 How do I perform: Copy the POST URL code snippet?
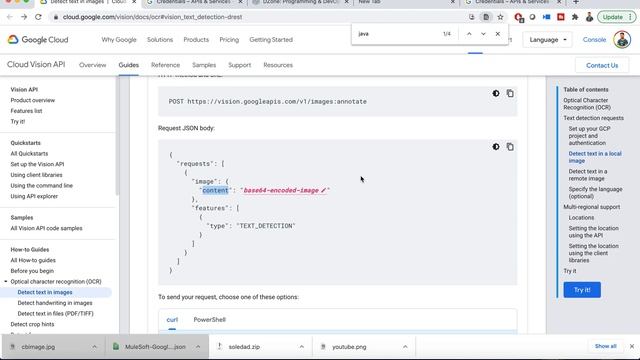tap(510, 93)
